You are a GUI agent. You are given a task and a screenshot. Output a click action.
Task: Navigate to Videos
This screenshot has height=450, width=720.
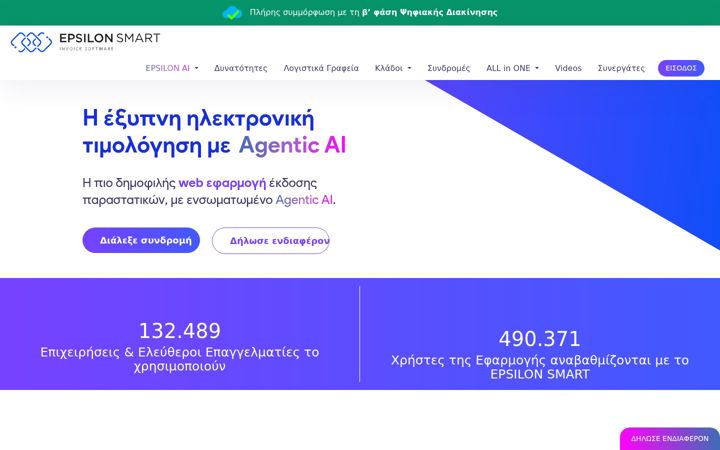568,68
